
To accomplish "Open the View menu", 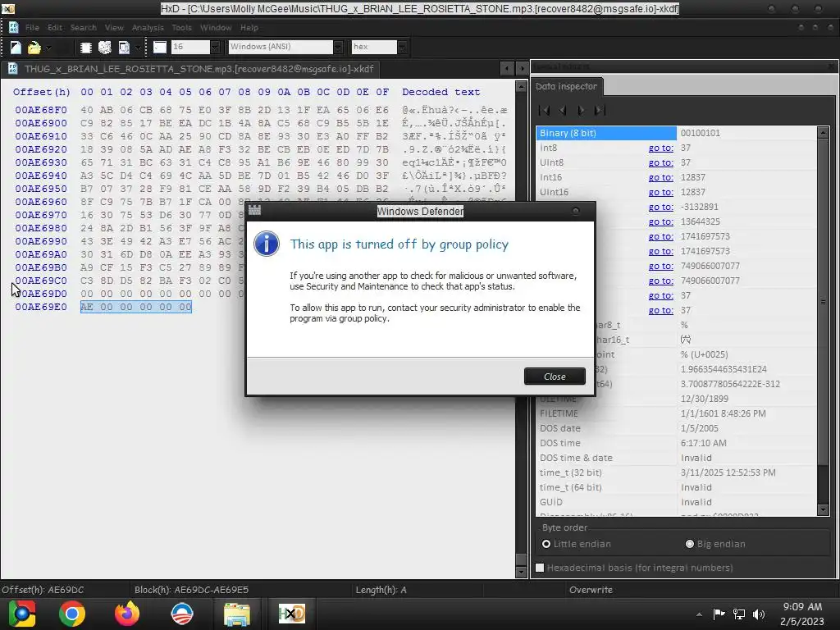I will tap(114, 27).
